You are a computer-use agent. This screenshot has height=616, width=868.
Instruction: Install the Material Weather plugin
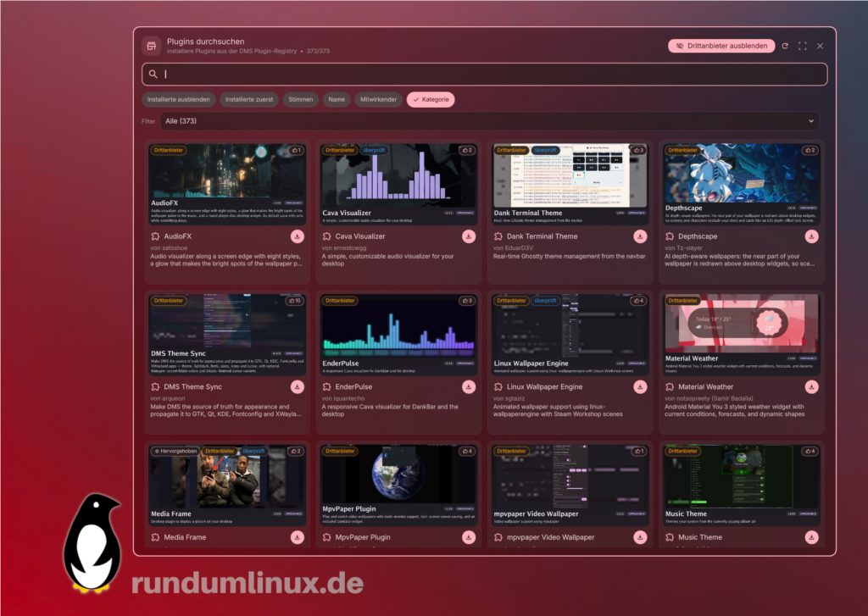(811, 387)
